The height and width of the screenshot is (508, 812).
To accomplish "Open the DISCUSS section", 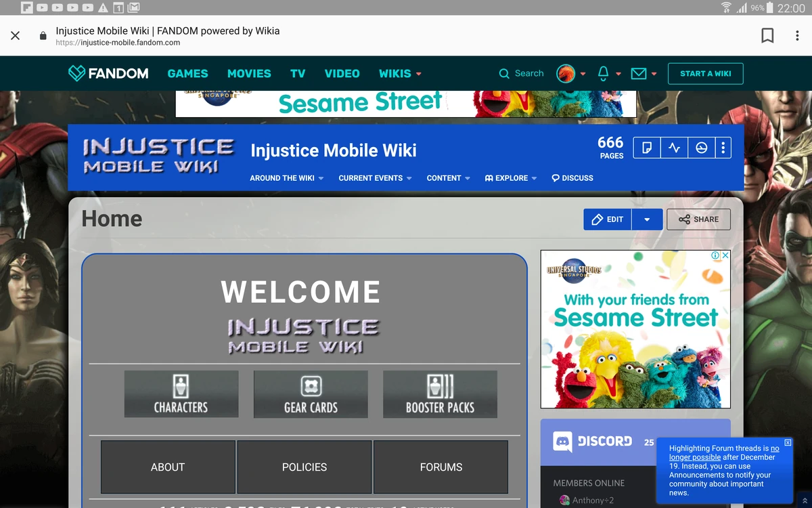I will [x=572, y=178].
